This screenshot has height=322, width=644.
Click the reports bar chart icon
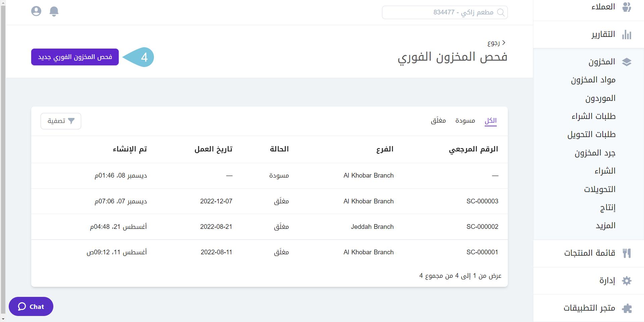(627, 35)
